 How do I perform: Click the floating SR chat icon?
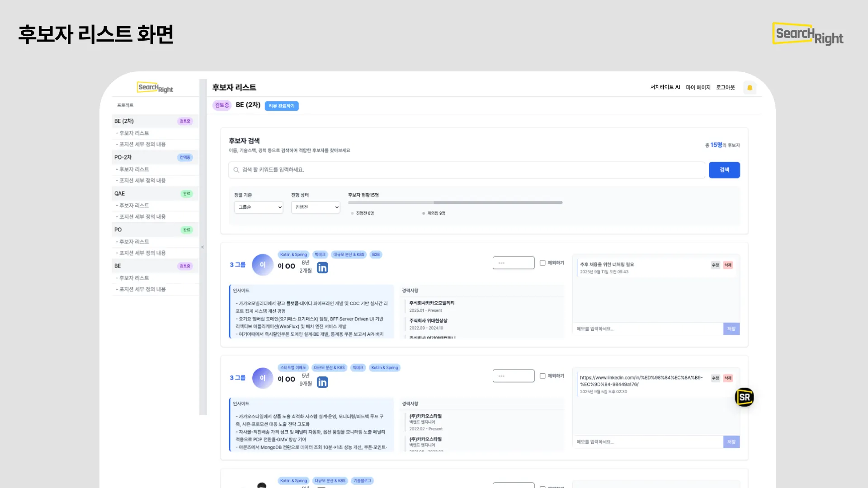pos(744,397)
